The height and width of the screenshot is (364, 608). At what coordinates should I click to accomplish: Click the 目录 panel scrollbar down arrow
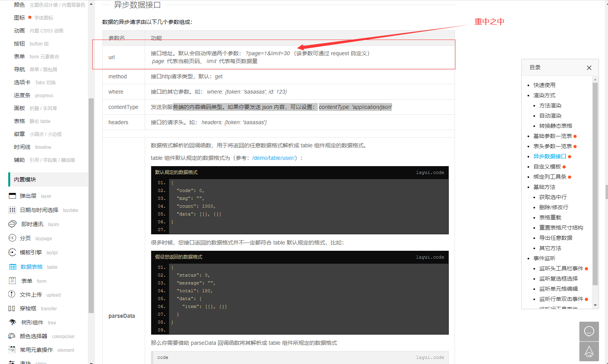595,305
